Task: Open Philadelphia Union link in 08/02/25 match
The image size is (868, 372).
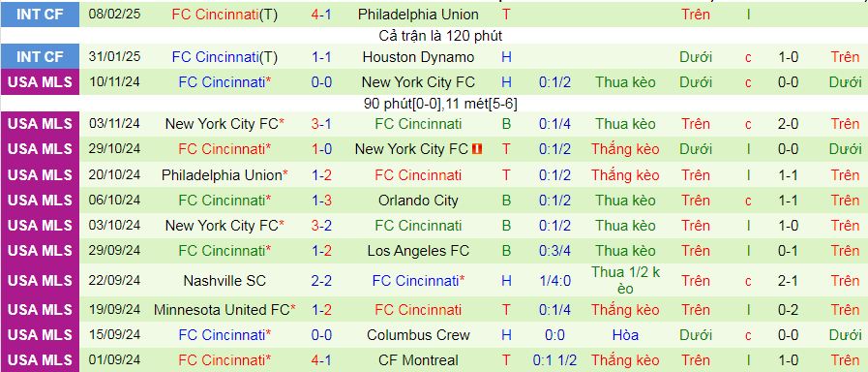Action: pyautogui.click(x=418, y=15)
